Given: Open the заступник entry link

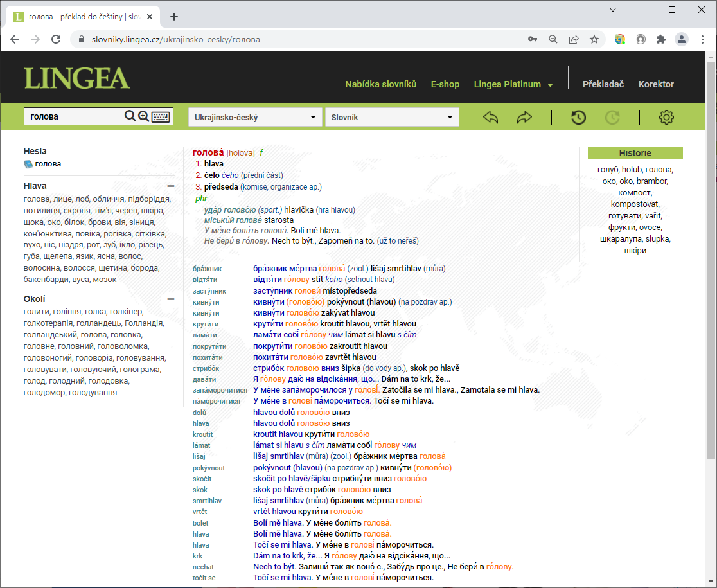Looking at the screenshot, I should 209,291.
